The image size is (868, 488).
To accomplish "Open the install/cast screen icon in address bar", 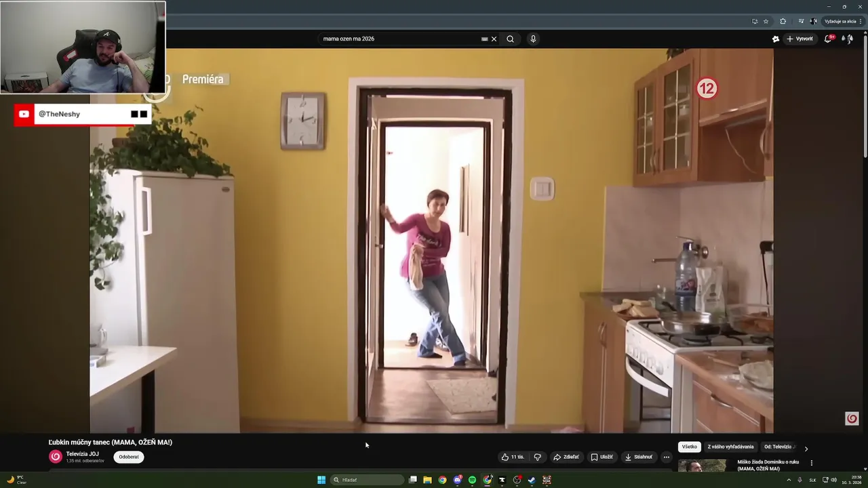I will pos(755,21).
